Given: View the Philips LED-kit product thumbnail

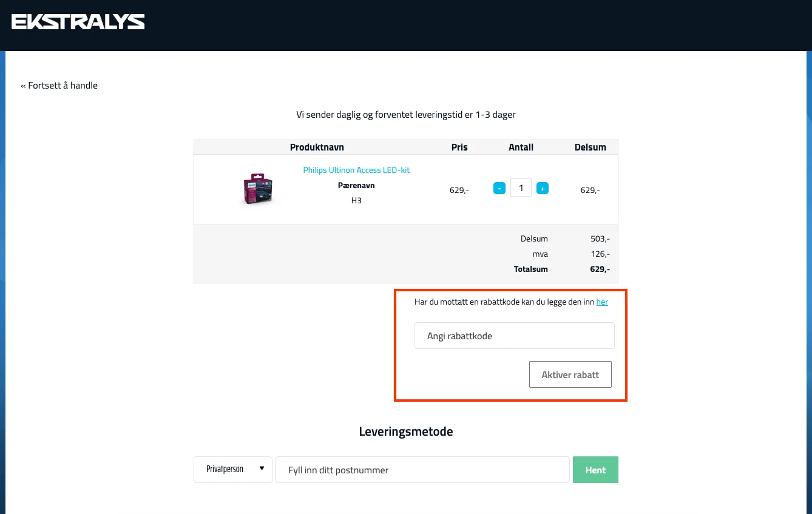Looking at the screenshot, I should (x=258, y=189).
